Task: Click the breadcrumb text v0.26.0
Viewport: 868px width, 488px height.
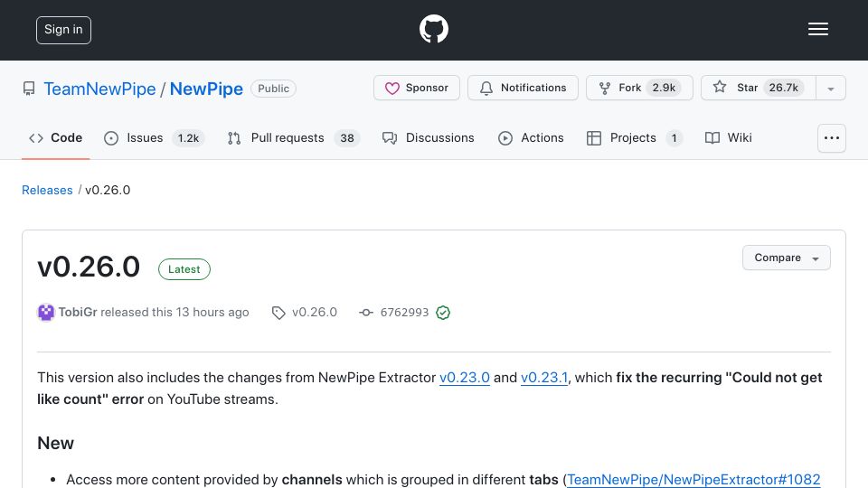Action: coord(108,190)
